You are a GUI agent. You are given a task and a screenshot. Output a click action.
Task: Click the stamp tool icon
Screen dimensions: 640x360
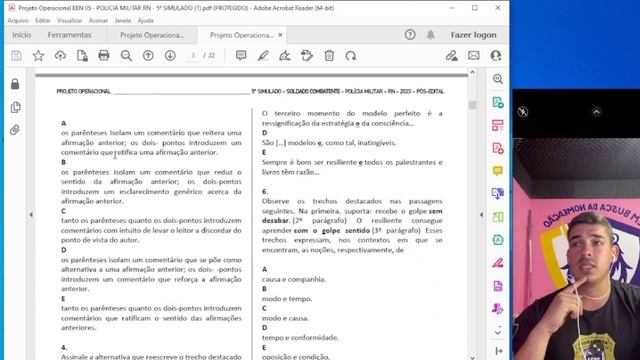(307, 56)
